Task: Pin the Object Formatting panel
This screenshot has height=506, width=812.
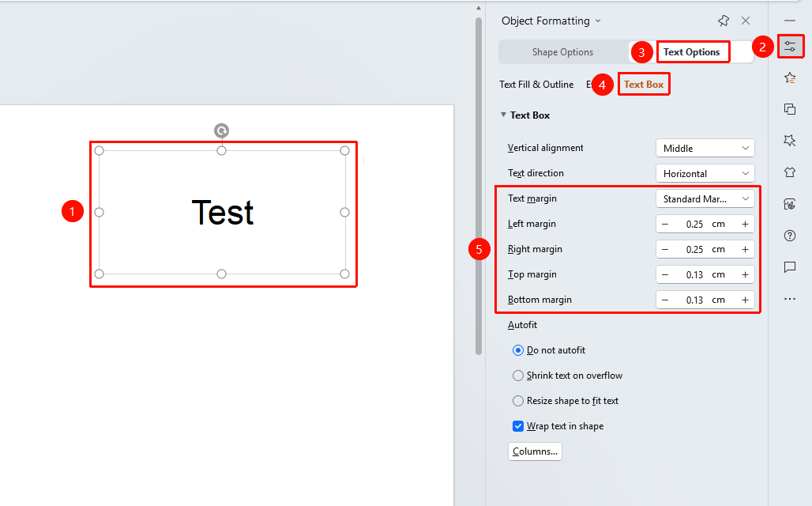Action: [x=724, y=21]
